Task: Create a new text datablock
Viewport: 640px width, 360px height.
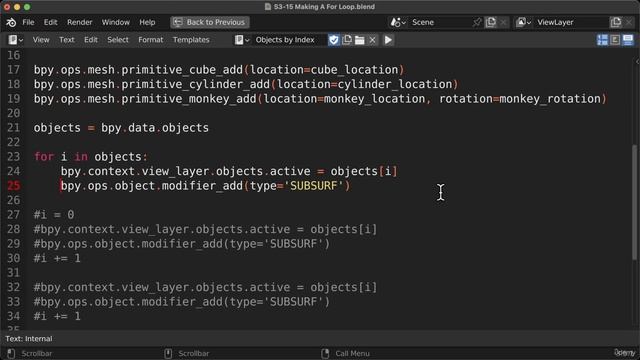Action: [x=347, y=40]
